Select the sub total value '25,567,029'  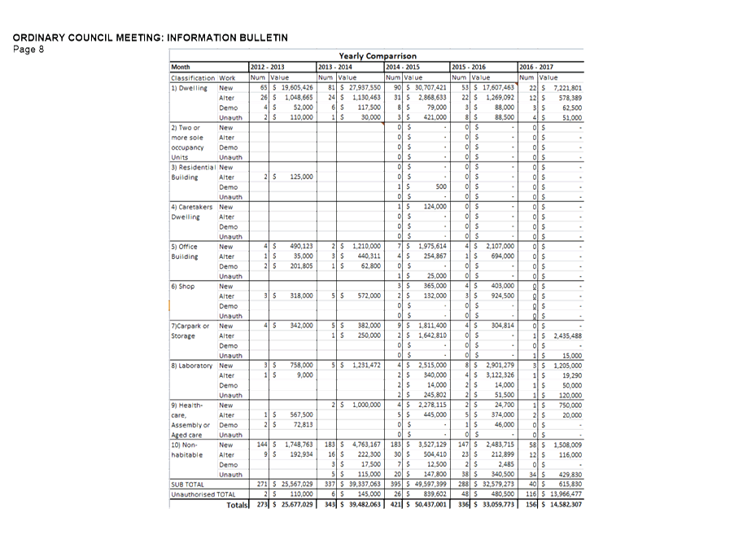297,484
